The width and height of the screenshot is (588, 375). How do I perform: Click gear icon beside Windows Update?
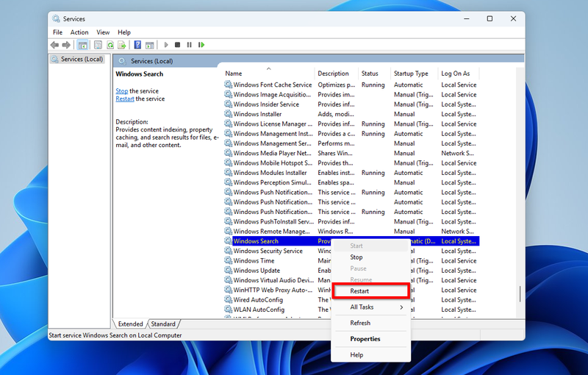click(228, 270)
